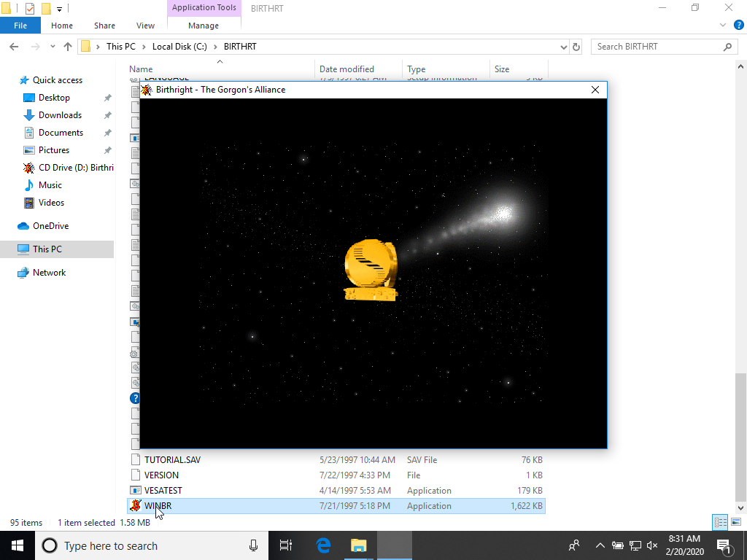Switch to the Home ribbon tab
The height and width of the screenshot is (560, 747).
pos(62,26)
